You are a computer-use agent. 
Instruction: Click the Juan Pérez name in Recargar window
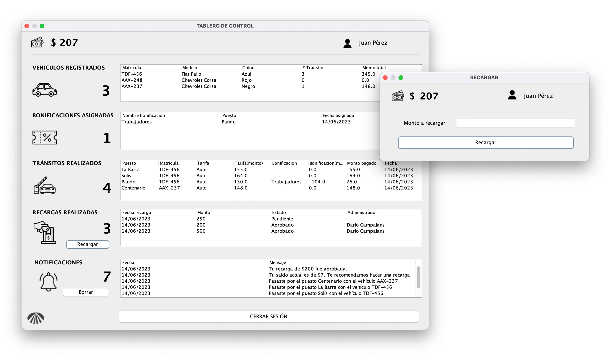[x=538, y=96]
